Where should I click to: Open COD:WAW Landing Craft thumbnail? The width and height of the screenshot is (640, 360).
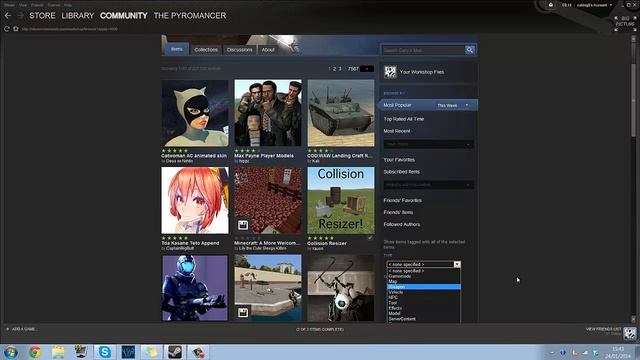(341, 113)
